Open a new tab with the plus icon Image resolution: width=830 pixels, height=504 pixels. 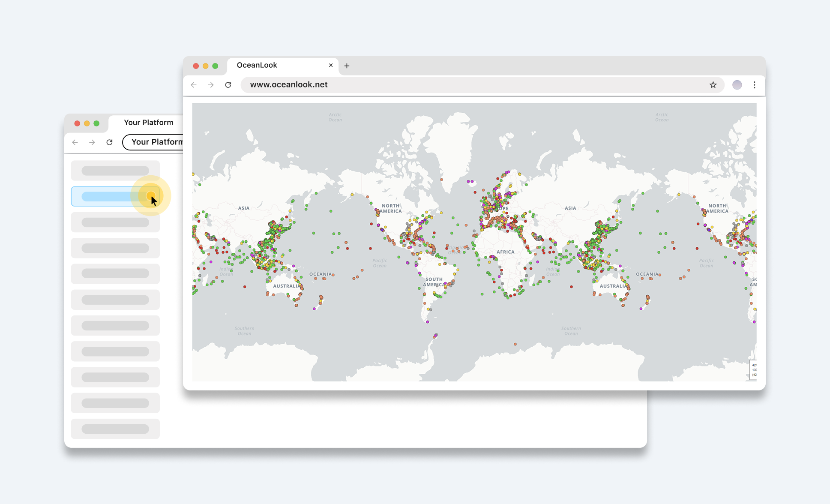pos(347,66)
